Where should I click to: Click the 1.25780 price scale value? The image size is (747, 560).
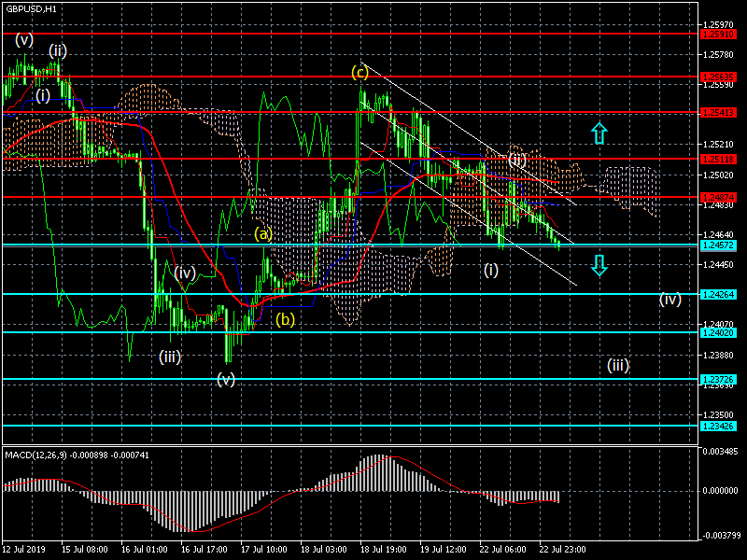[718, 55]
